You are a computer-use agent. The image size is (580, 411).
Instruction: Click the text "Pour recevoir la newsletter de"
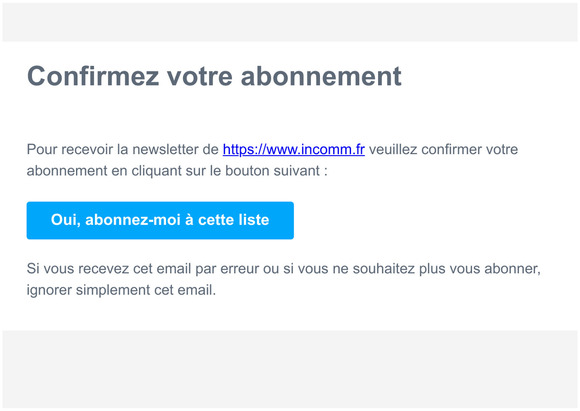pos(122,149)
